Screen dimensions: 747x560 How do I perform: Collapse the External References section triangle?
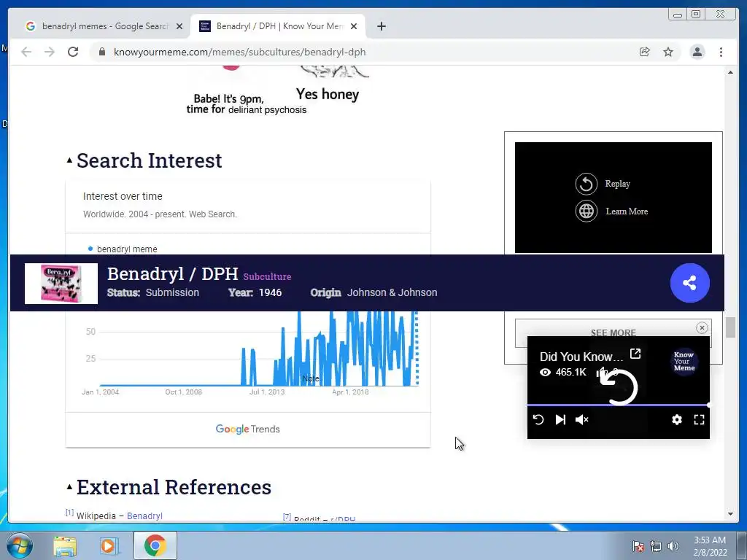[x=69, y=486]
